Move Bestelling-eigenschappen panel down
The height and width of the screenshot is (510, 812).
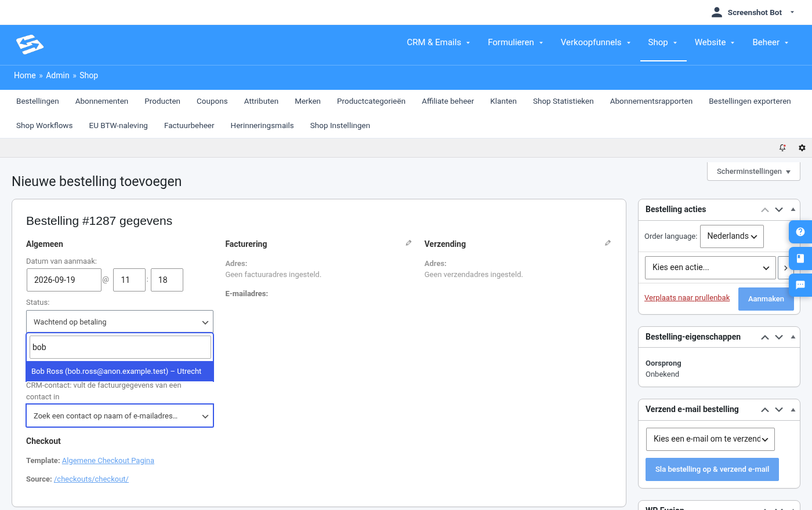779,337
